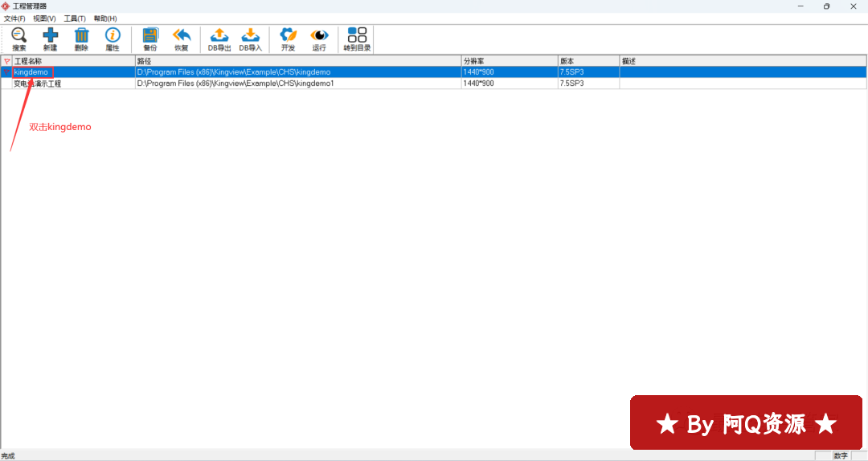Screen dimensions: 868x461
Task: Click the 运行 (Run) eye icon
Action: coord(319,38)
